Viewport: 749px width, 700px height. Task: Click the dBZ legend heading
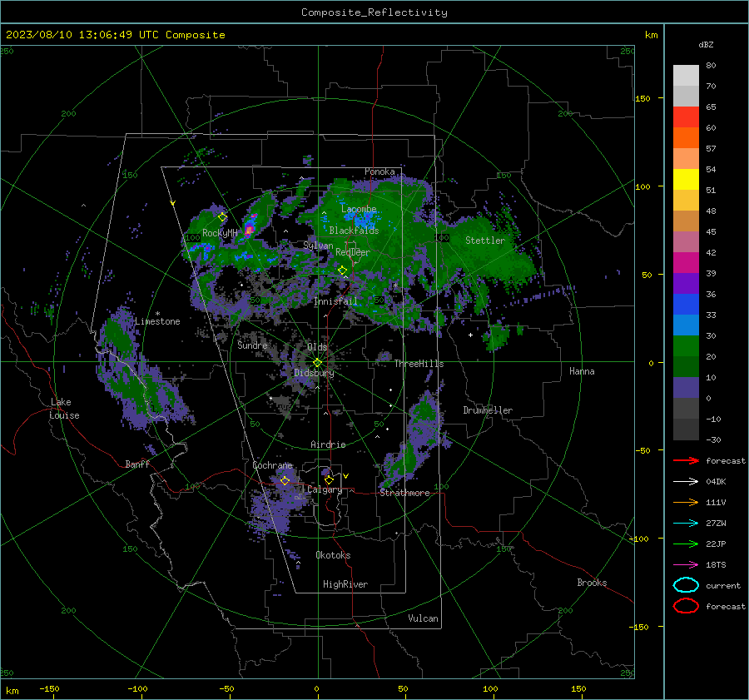click(x=706, y=44)
